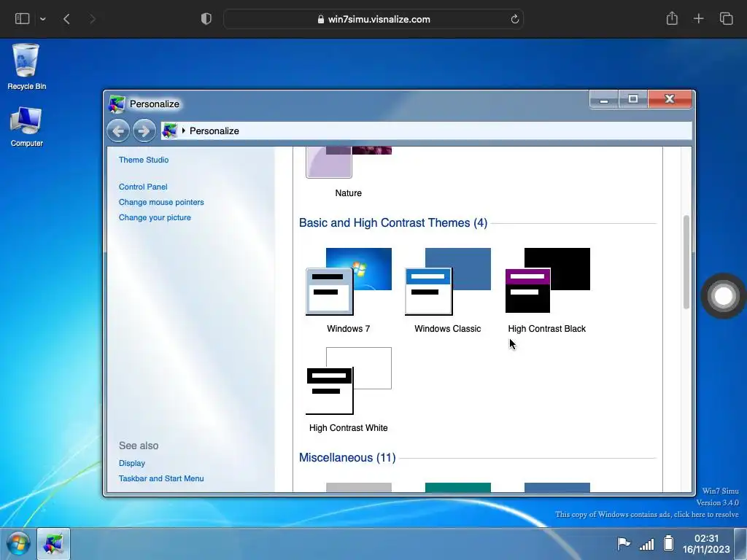The width and height of the screenshot is (747, 560).
Task: Click the Safari URL address field
Action: click(x=373, y=19)
